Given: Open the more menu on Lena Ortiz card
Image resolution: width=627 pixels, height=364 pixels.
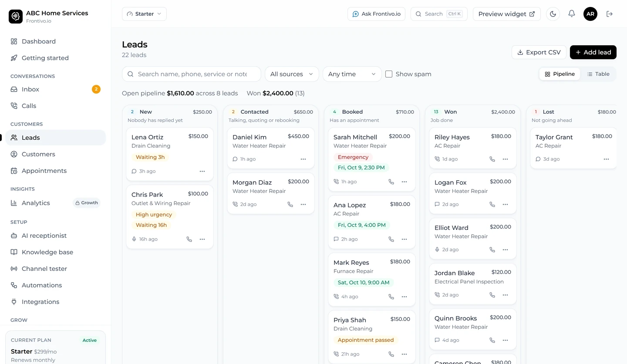Looking at the screenshot, I should point(202,171).
